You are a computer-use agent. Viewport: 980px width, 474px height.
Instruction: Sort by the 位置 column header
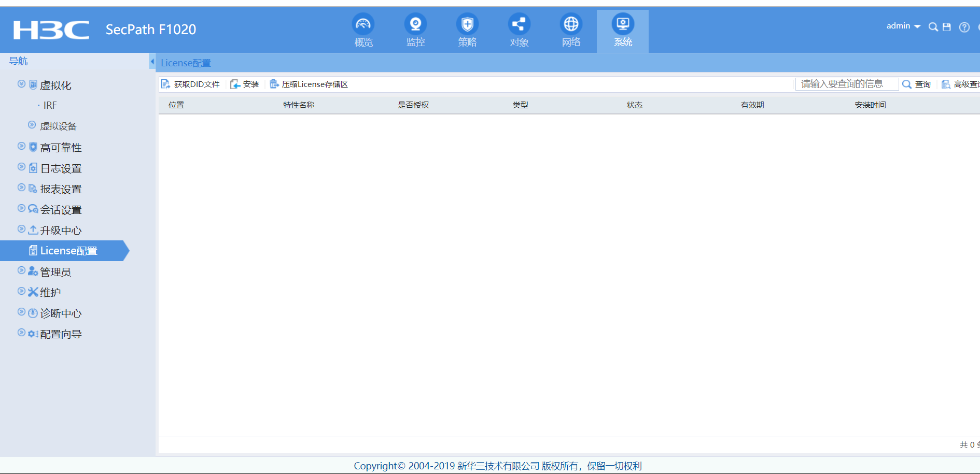point(176,105)
